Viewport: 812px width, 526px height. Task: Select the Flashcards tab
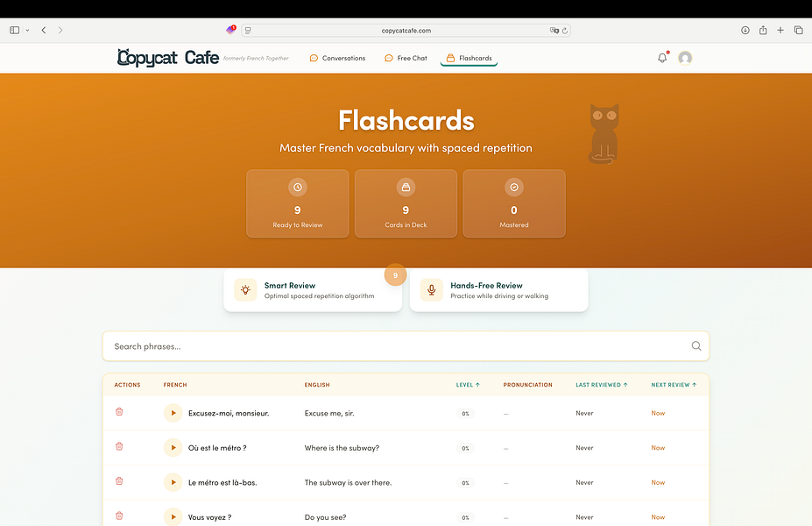[469, 58]
